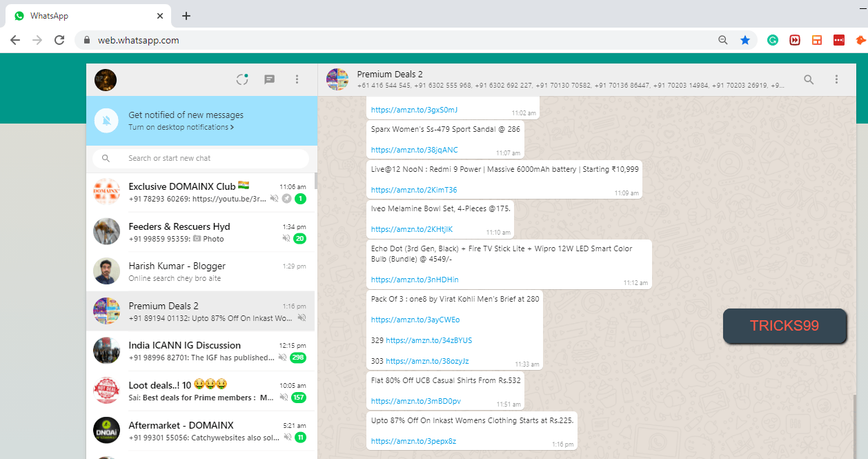Click unread badge 298 on India ICANN

(x=298, y=358)
